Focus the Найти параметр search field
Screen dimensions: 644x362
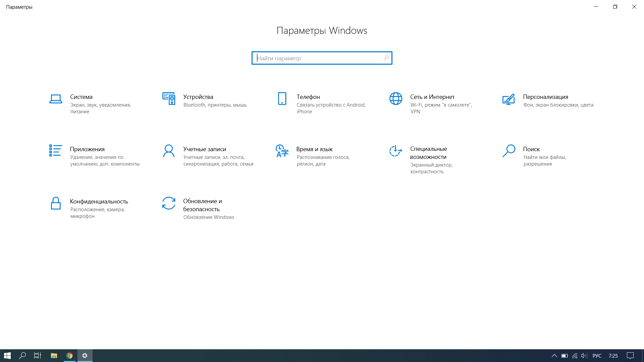click(322, 58)
